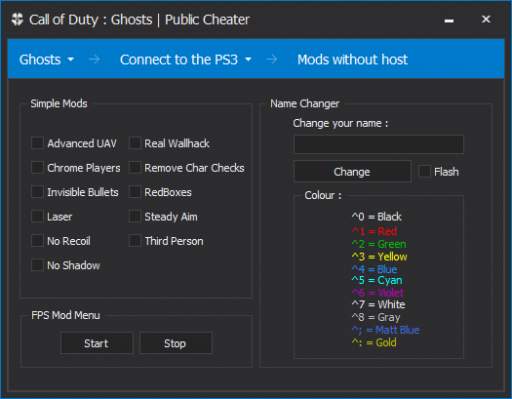Enable the Chrome Players checkbox

[37, 167]
